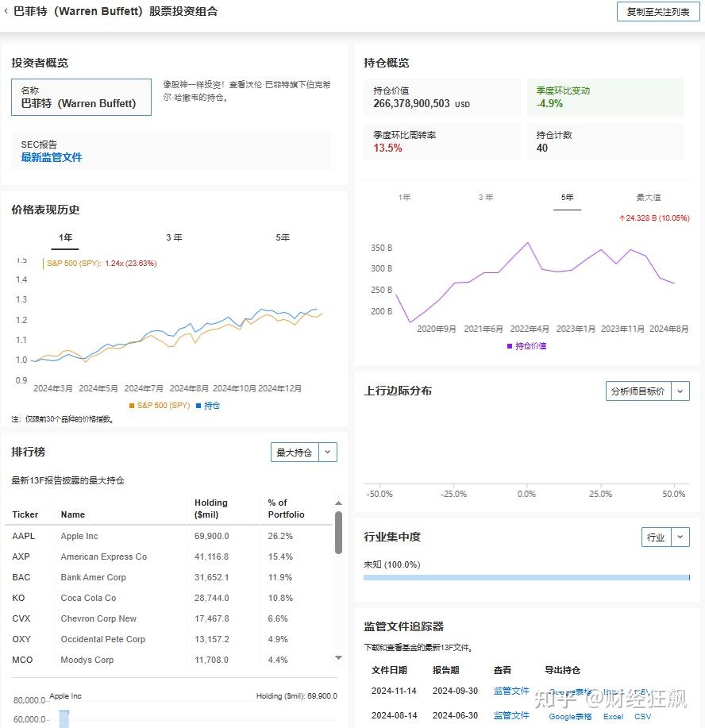Select the 3年 tab in 价格表现历史
705x728 pixels.
pos(174,237)
